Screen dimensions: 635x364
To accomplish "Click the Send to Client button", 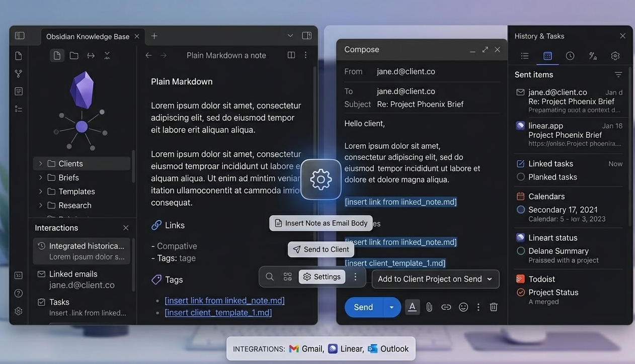I will coord(321,249).
